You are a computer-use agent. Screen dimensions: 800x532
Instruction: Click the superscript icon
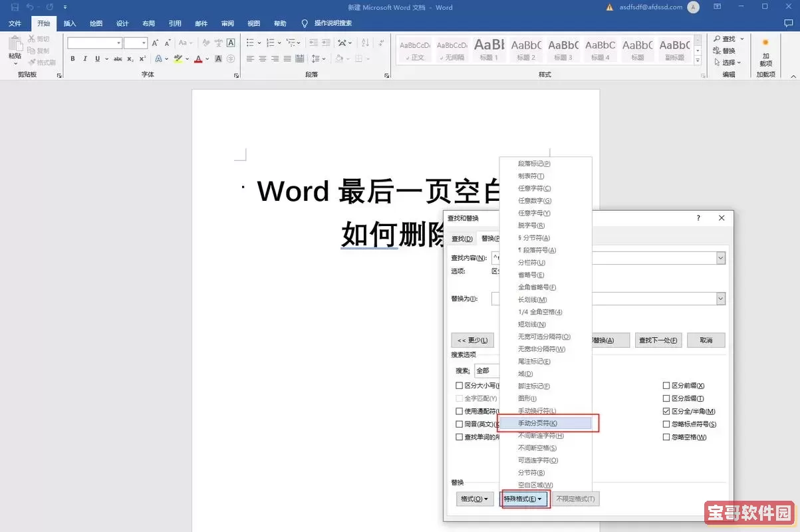[x=143, y=59]
